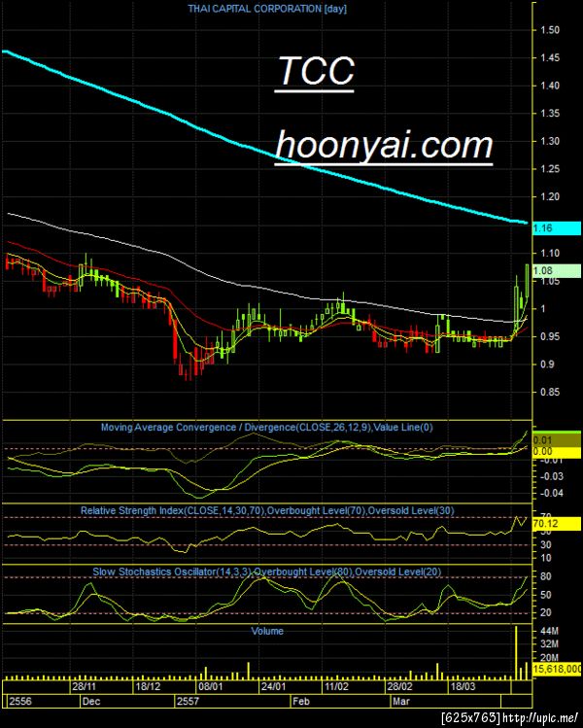The height and width of the screenshot is (728, 583).
Task: Select the cyan 1.16 moving average value tag
Action: 557,228
